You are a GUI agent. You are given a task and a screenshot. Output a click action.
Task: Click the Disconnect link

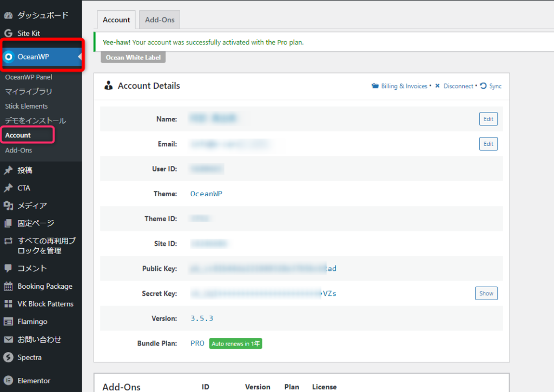click(x=458, y=86)
